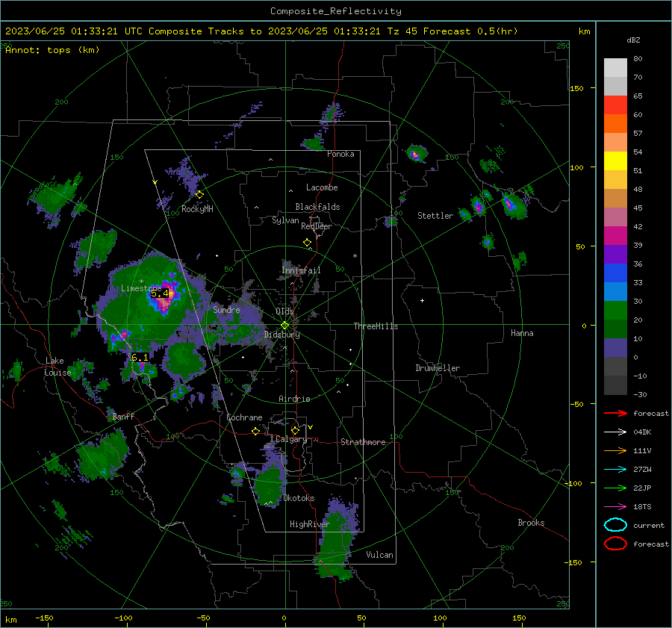
Task: Click the red forecast ellipse legend icon
Action: pos(615,544)
